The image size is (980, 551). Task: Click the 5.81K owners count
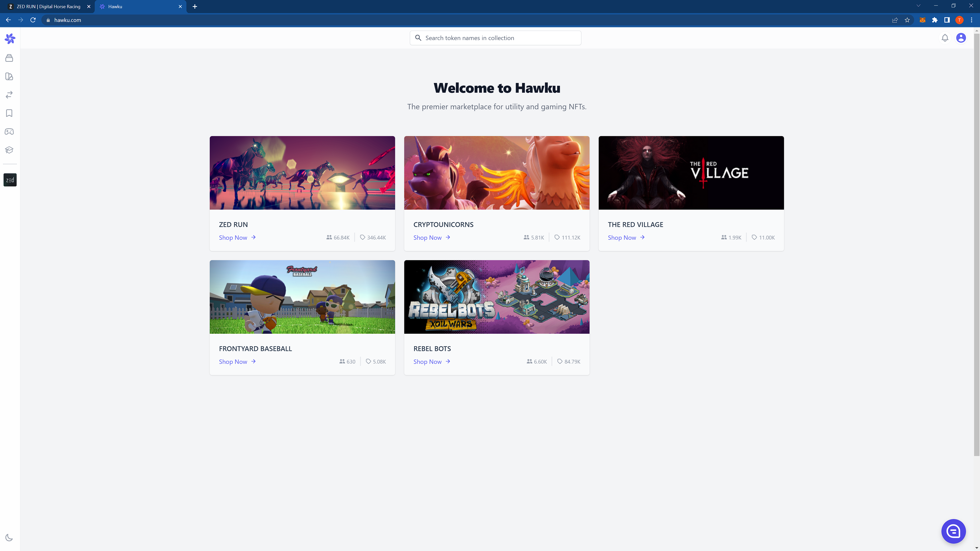pyautogui.click(x=534, y=237)
